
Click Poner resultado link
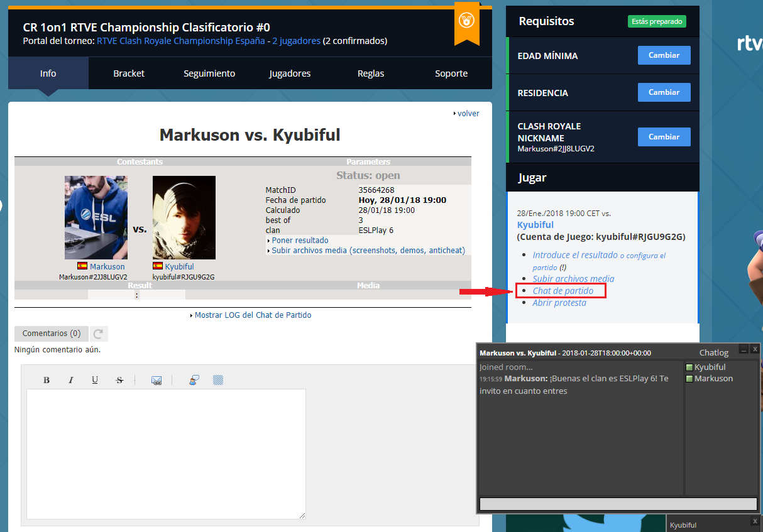[x=300, y=241]
